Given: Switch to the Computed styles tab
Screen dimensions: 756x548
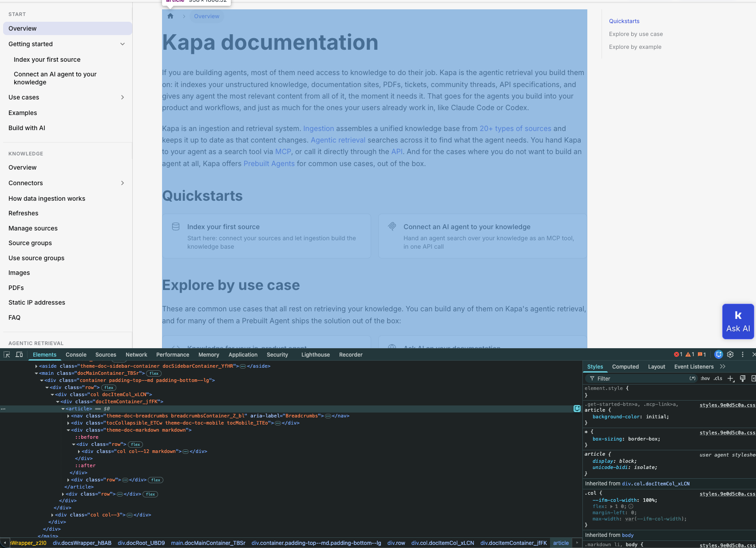Looking at the screenshot, I should pos(625,366).
